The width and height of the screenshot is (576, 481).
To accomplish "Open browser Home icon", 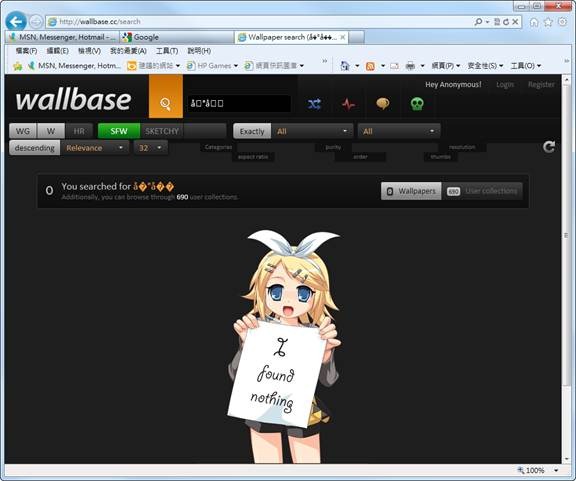I will coord(534,22).
